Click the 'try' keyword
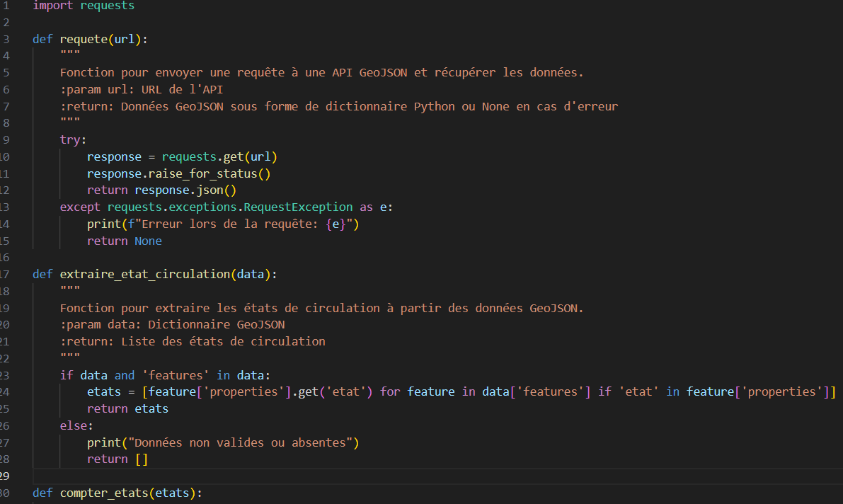 (x=70, y=140)
